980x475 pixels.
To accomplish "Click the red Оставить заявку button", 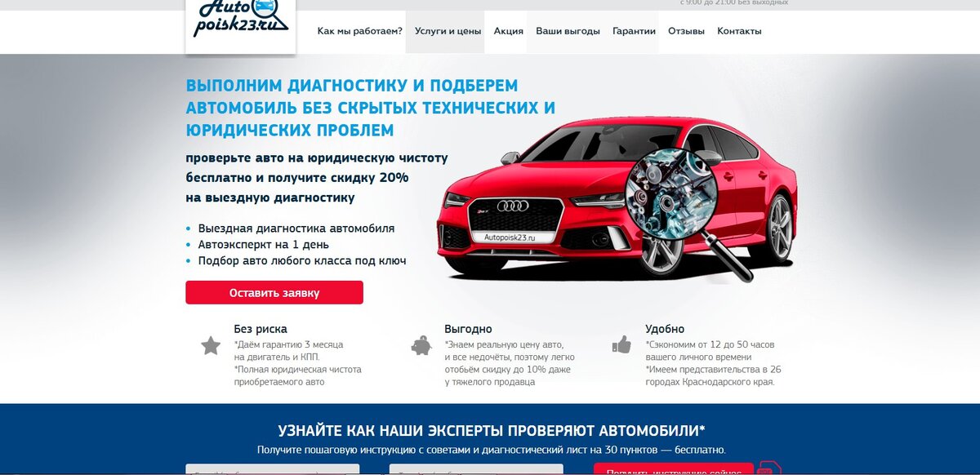I will [x=274, y=292].
